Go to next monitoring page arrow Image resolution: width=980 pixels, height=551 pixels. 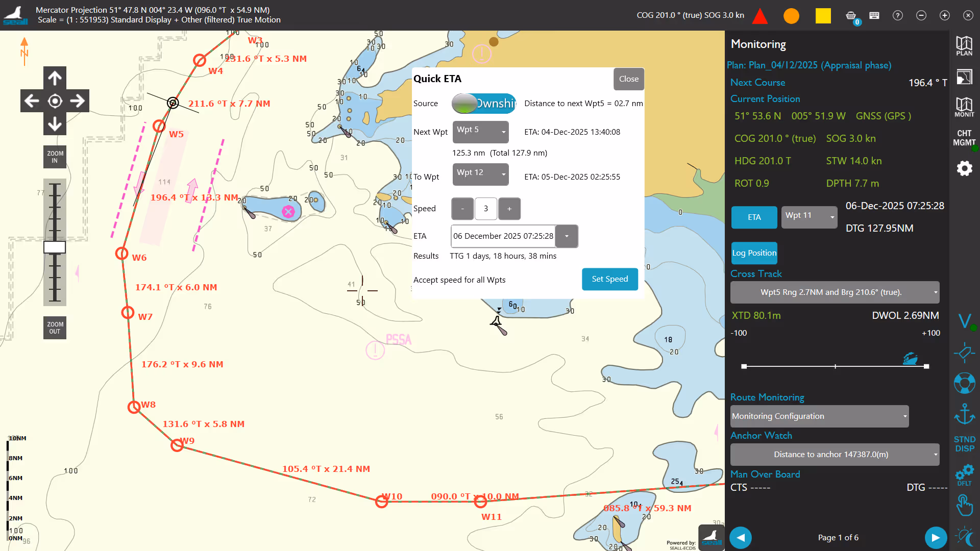935,537
